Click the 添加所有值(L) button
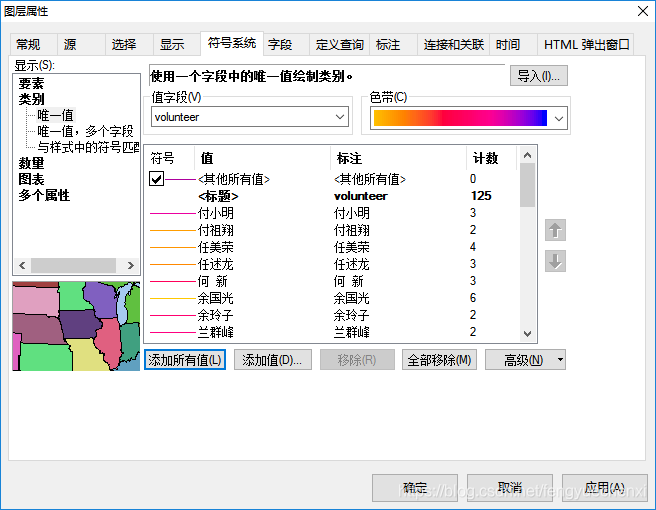 185,360
